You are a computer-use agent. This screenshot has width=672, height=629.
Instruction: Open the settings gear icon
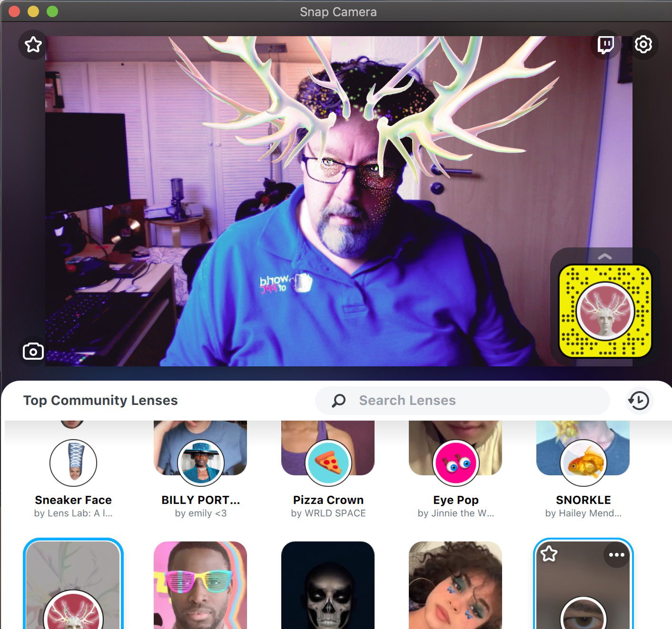coord(643,45)
